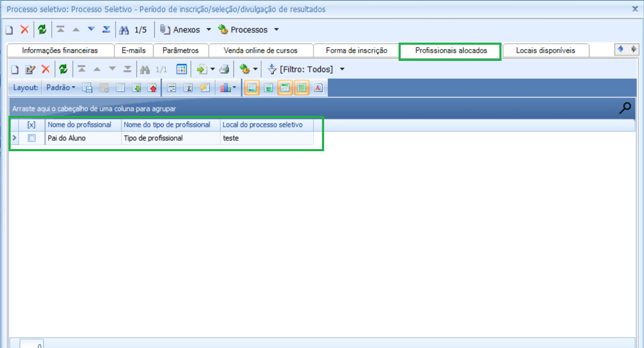Check the Pai do Aluno row checkbox

pos(31,138)
